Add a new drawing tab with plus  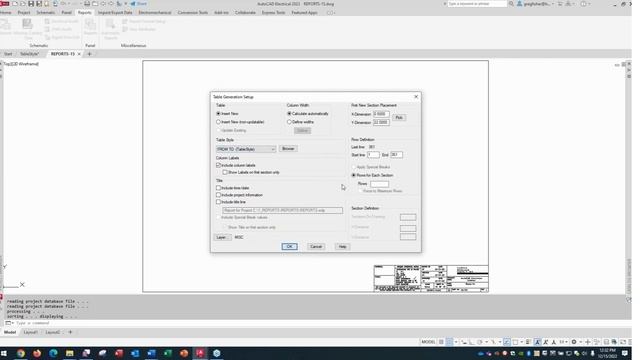coord(89,54)
